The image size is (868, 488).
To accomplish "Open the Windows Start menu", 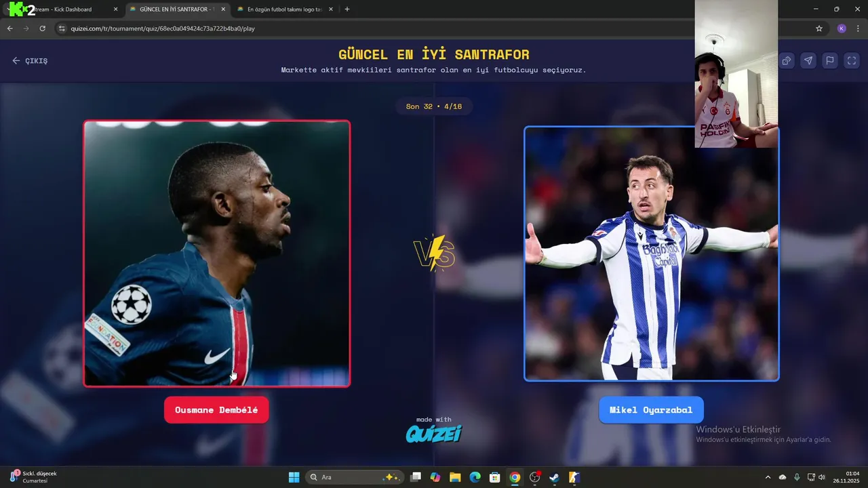I will point(294,477).
